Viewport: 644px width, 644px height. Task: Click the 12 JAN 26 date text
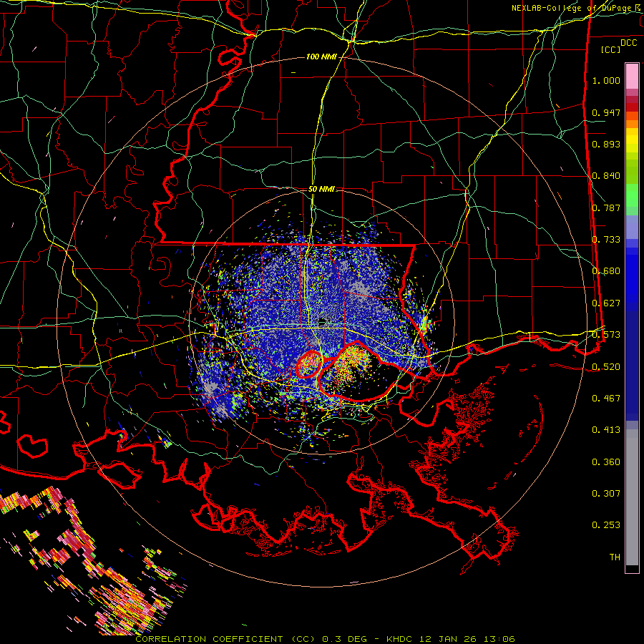(x=448, y=639)
